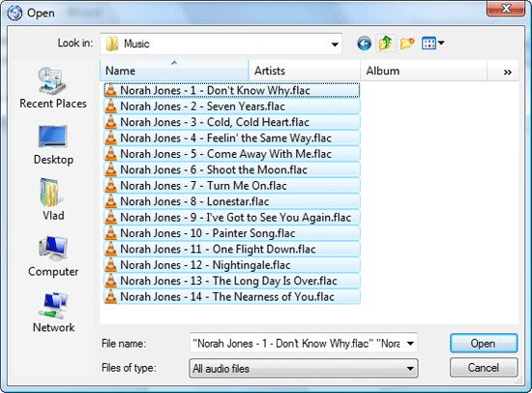Click VLC icon of Seven Years.flac

[x=110, y=106]
